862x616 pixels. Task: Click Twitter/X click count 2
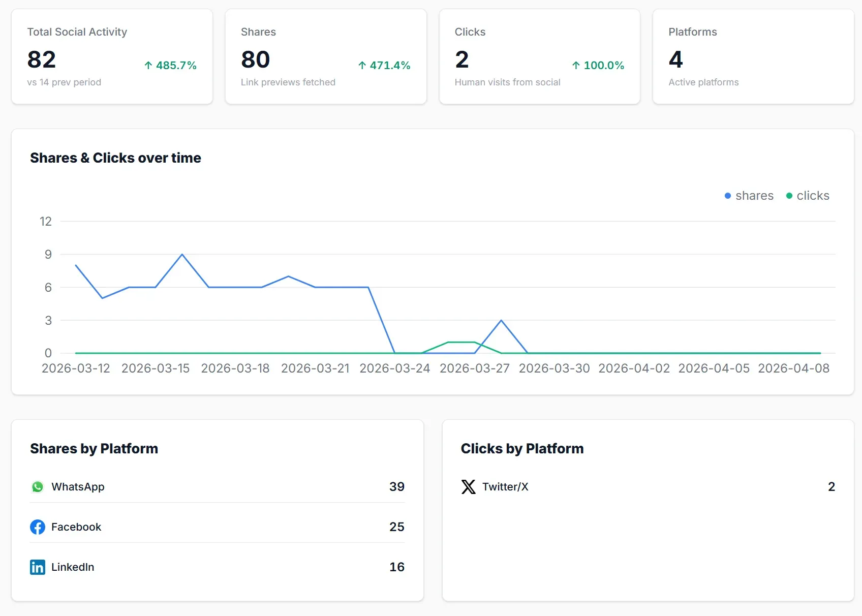click(x=832, y=487)
